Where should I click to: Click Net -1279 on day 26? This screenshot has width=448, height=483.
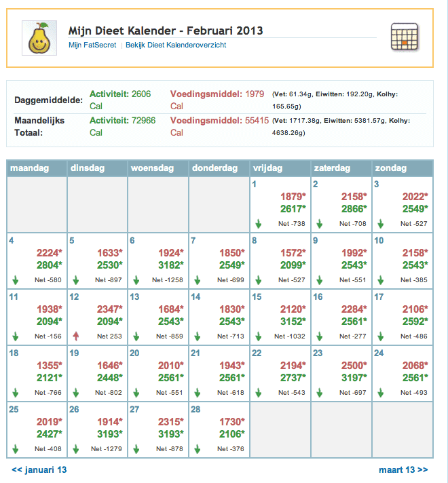[107, 449]
